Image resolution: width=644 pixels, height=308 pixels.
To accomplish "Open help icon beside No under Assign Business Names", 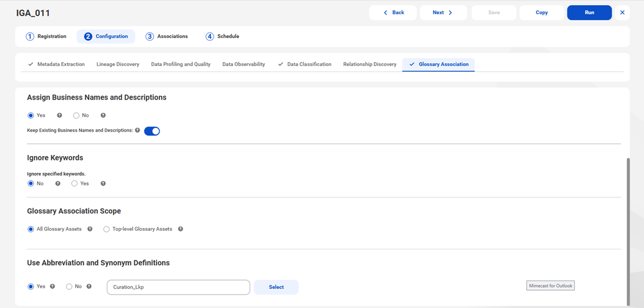I will [x=103, y=115].
